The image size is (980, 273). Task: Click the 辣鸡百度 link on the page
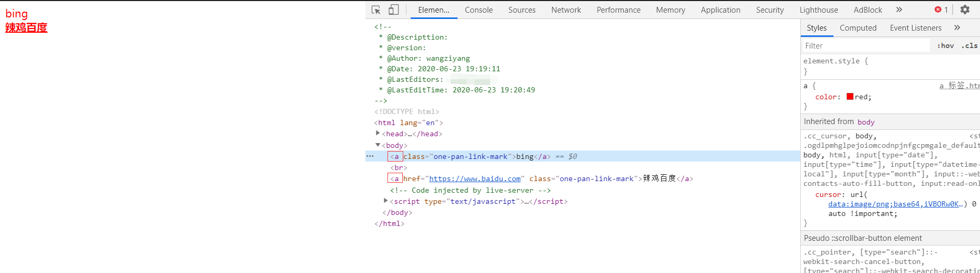coord(26,27)
